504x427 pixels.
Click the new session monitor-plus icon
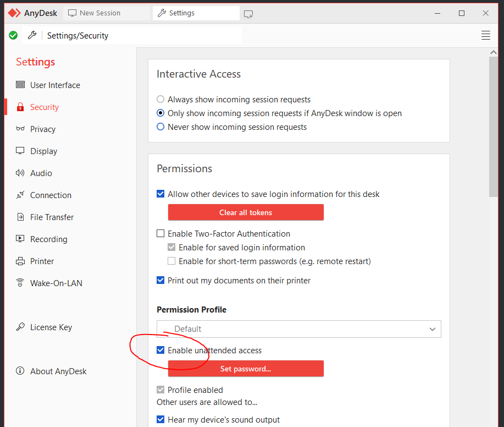pyautogui.click(x=249, y=13)
